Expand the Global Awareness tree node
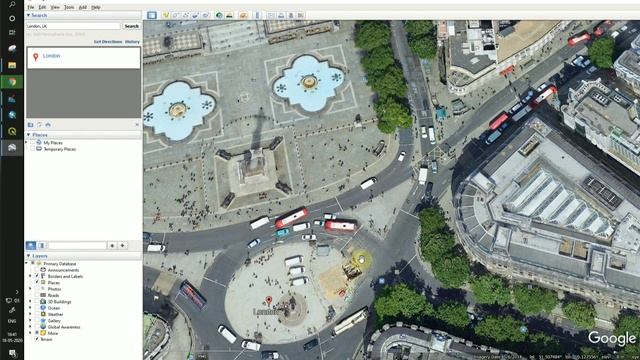The width and height of the screenshot is (640, 360). pos(30,327)
